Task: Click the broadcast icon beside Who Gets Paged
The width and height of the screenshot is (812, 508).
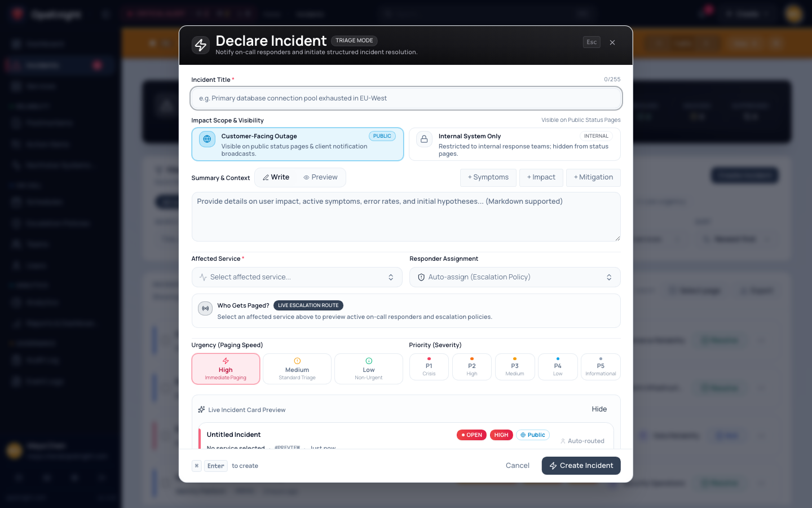Action: click(x=205, y=309)
